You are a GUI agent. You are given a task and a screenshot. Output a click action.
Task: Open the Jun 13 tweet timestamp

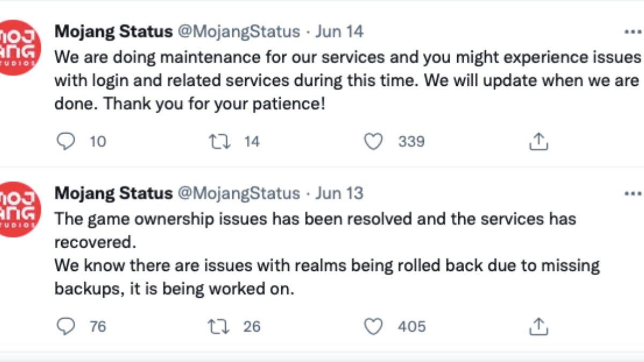(x=339, y=193)
